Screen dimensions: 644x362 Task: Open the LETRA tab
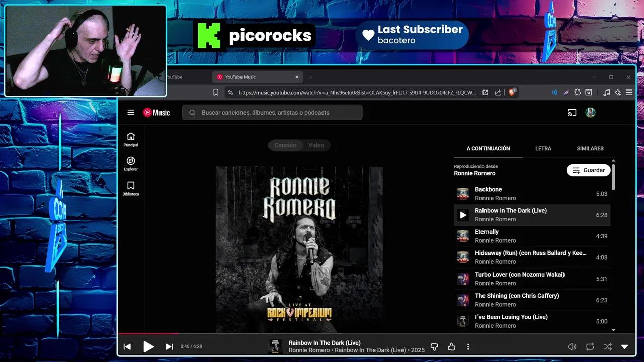coord(543,148)
